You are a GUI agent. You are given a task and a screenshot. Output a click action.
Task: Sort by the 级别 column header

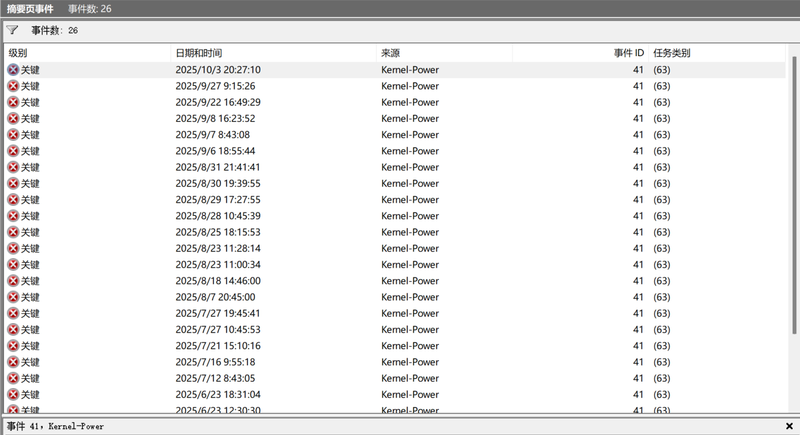(18, 53)
